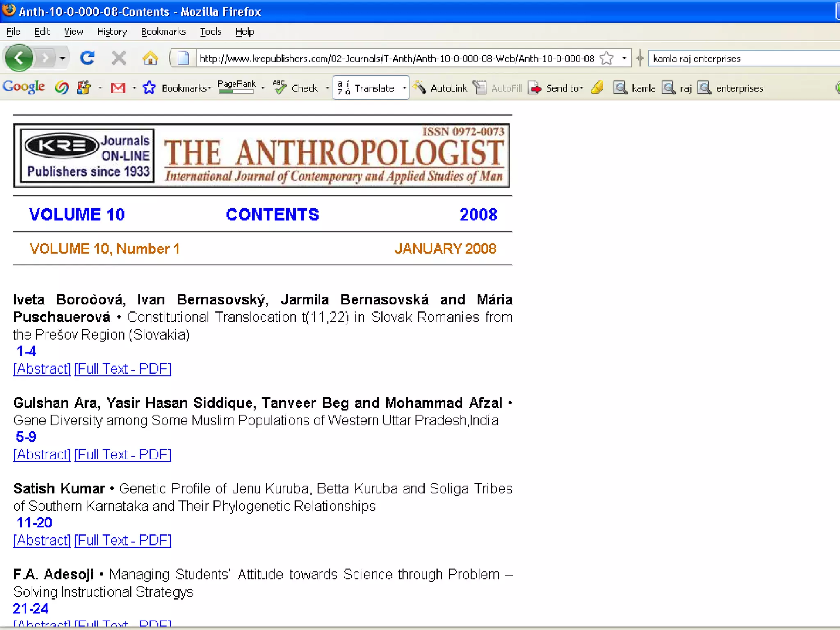
Task: Click the green Back navigation button
Action: click(19, 58)
